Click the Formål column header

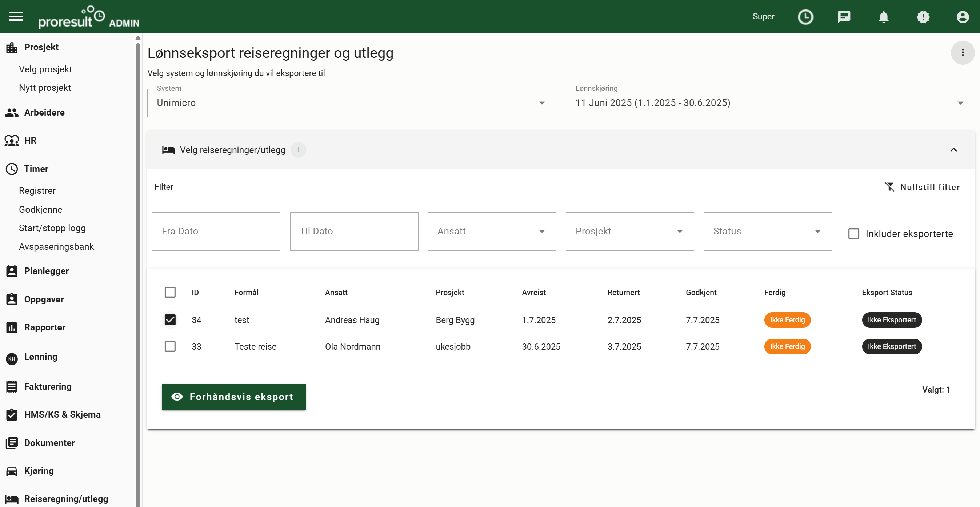(x=246, y=293)
